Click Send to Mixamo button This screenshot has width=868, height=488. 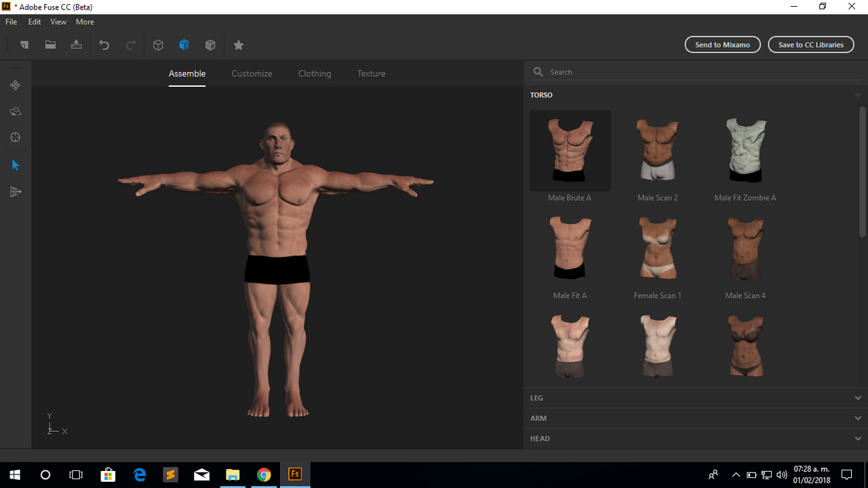tap(723, 45)
